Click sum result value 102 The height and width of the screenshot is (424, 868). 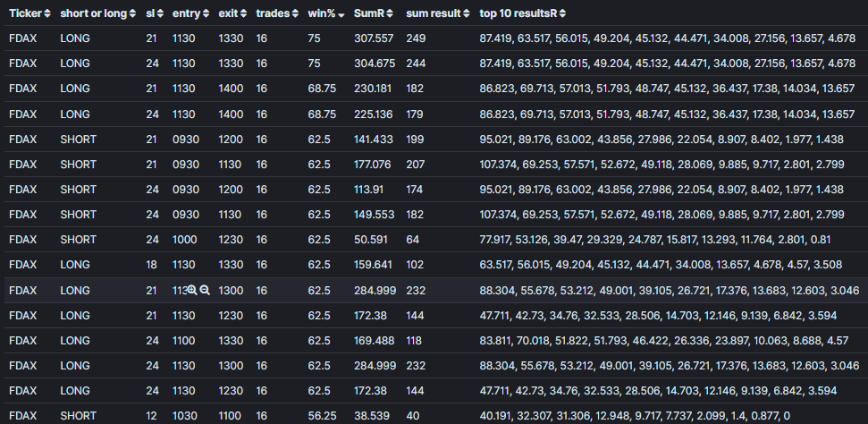point(415,265)
